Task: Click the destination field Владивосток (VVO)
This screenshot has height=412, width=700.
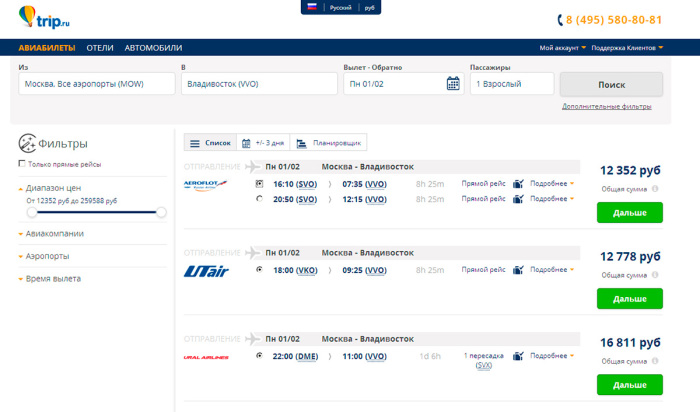Action: (x=258, y=84)
